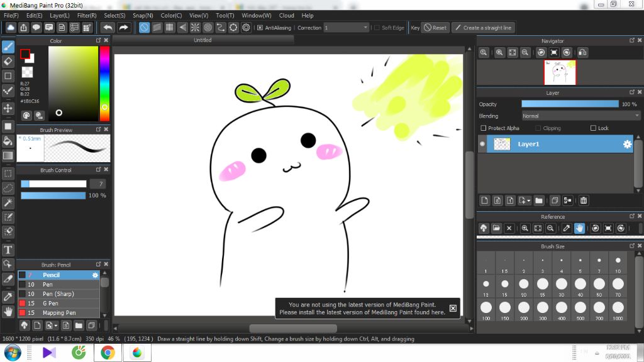
Task: Click Create a straight line button
Action: [484, 28]
